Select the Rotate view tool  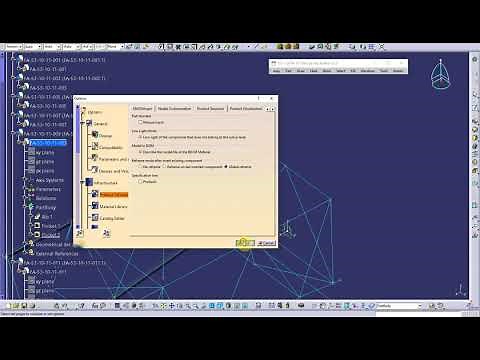click(180, 305)
